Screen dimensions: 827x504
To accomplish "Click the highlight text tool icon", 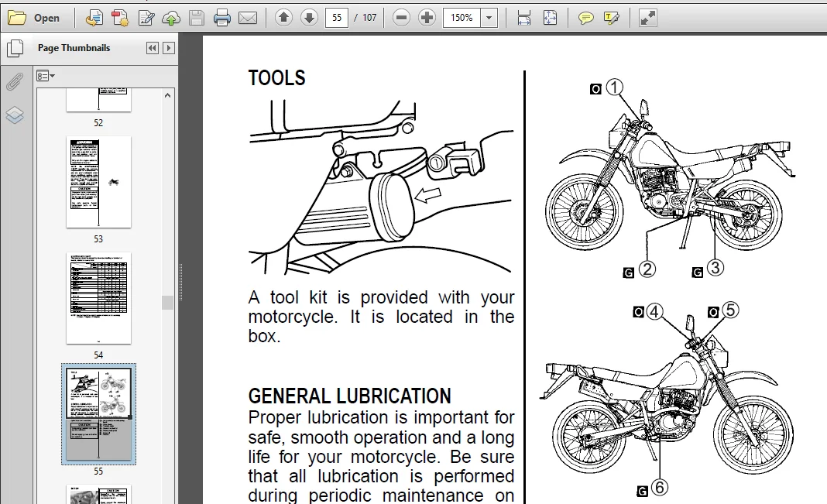I will [x=611, y=18].
